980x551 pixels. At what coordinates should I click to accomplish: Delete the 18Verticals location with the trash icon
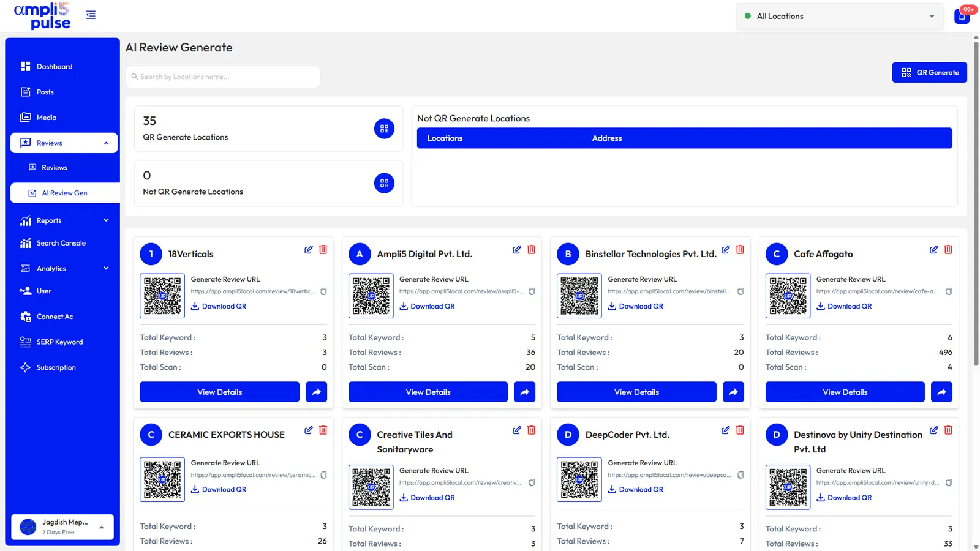[323, 250]
